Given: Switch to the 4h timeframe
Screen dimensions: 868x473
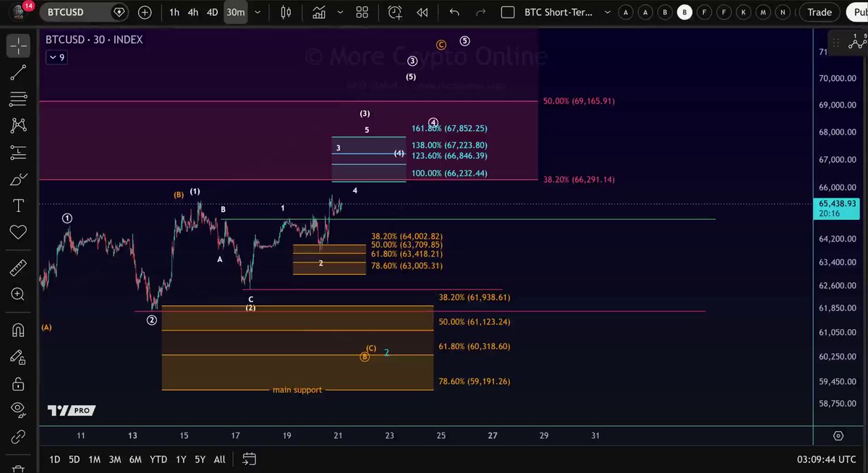Looking at the screenshot, I should (193, 12).
